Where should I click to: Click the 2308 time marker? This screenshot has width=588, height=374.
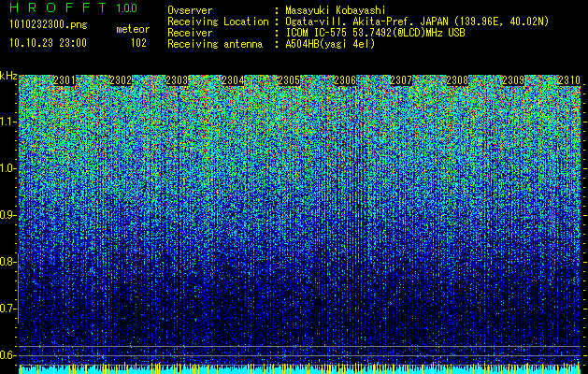tap(457, 80)
